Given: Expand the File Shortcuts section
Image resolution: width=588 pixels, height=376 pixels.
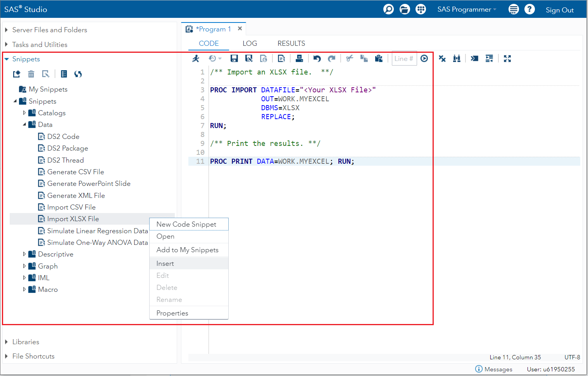Looking at the screenshot, I should click(6, 356).
